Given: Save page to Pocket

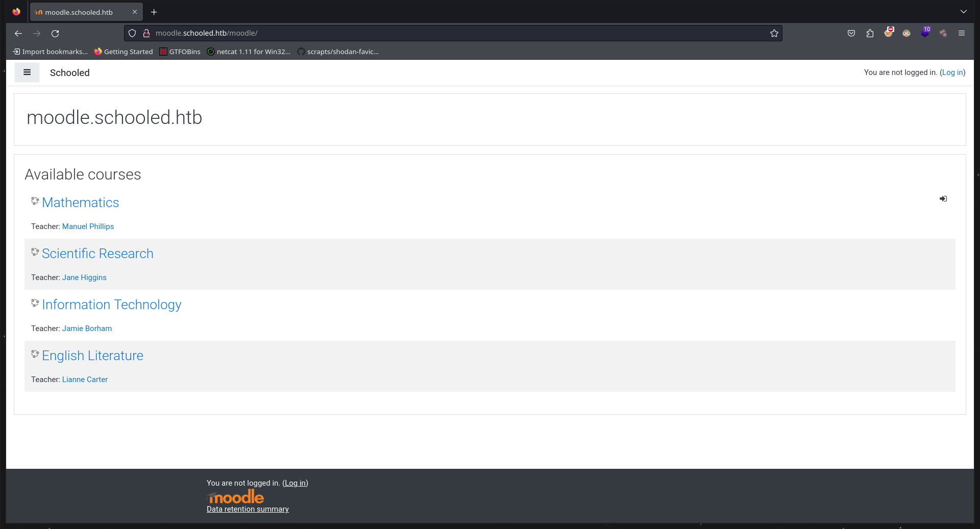Looking at the screenshot, I should 851,33.
